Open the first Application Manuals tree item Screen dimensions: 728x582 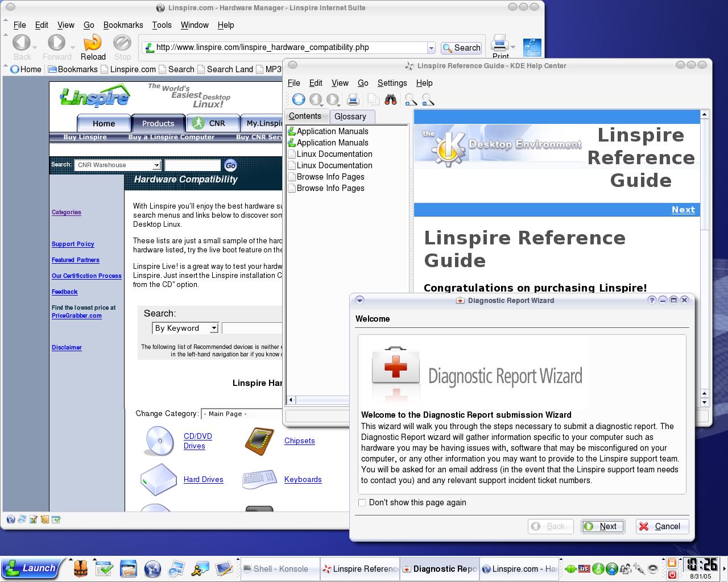point(328,131)
